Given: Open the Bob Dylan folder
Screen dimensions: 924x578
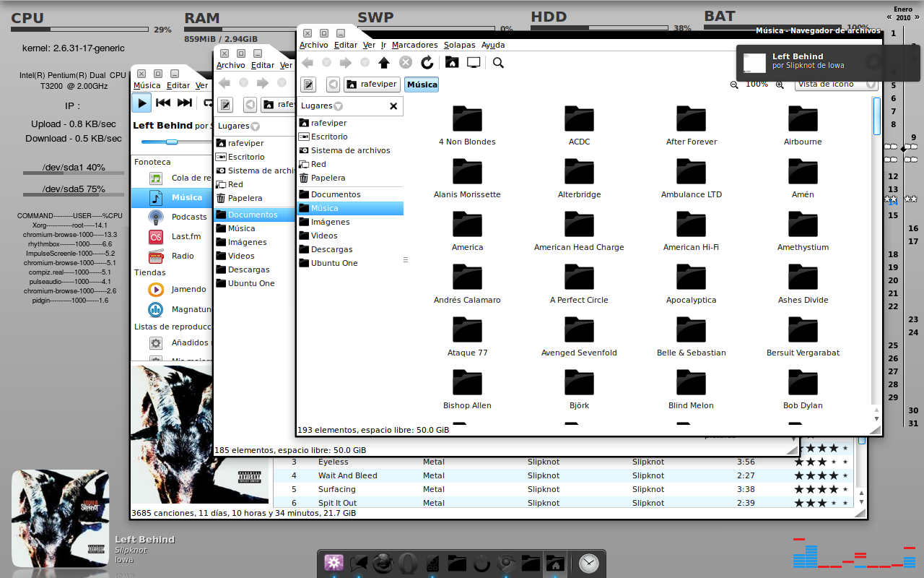Looking at the screenshot, I should [x=803, y=389].
